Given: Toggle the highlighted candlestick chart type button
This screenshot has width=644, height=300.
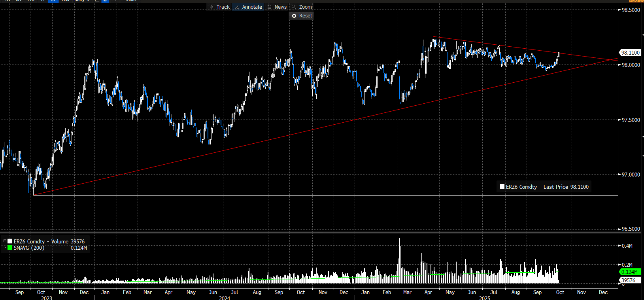Looking at the screenshot, I should (x=105, y=1).
